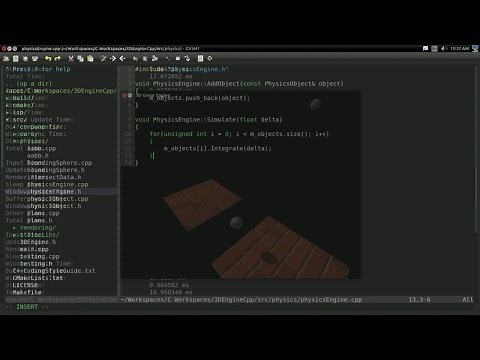This screenshot has height=360, width=480.
Task: Collapse the physics/ folder arrow
Action: (x=15, y=141)
